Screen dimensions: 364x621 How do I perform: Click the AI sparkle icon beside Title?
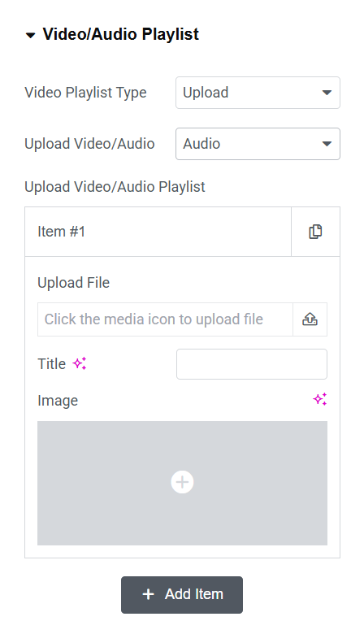(x=79, y=363)
